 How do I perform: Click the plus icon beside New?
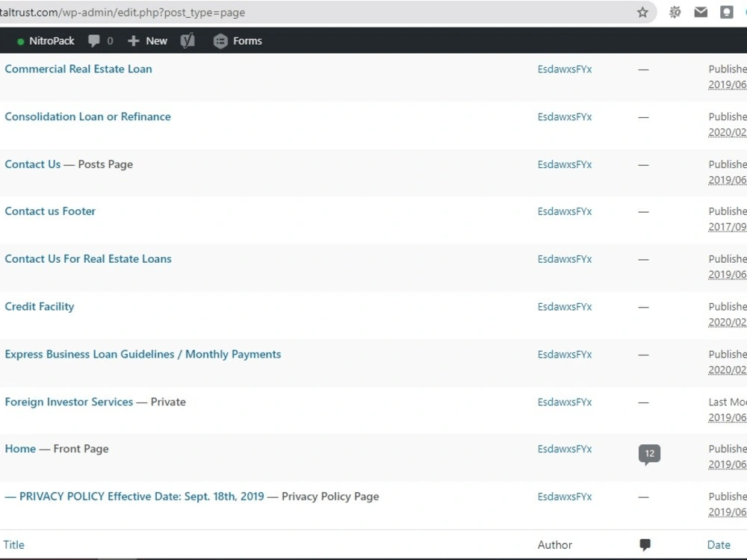(134, 41)
